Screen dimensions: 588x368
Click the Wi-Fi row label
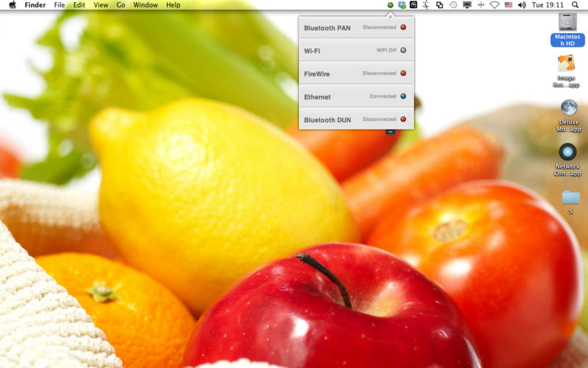pyautogui.click(x=312, y=51)
